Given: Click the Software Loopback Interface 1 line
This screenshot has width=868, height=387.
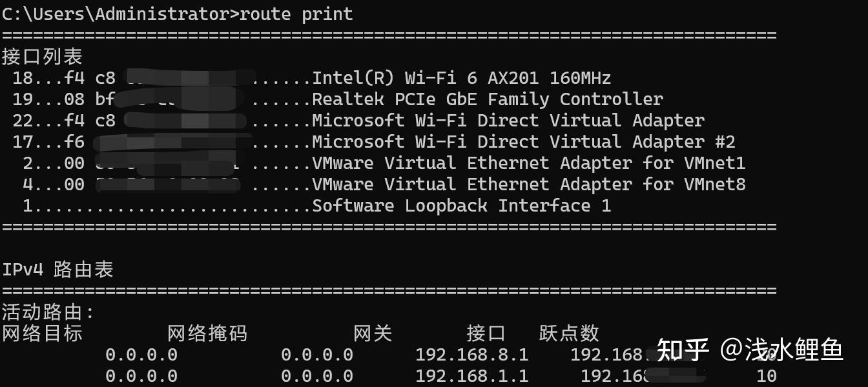Looking at the screenshot, I should pyautogui.click(x=461, y=206).
